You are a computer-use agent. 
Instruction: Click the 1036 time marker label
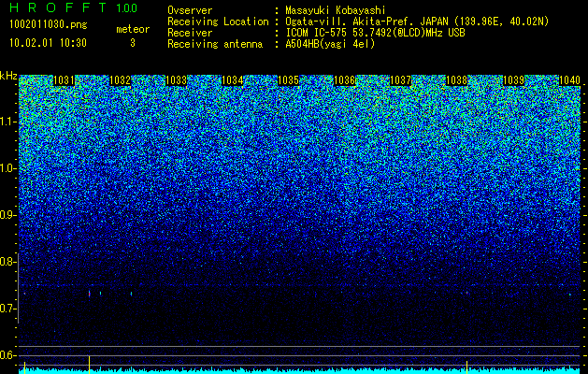tap(345, 80)
